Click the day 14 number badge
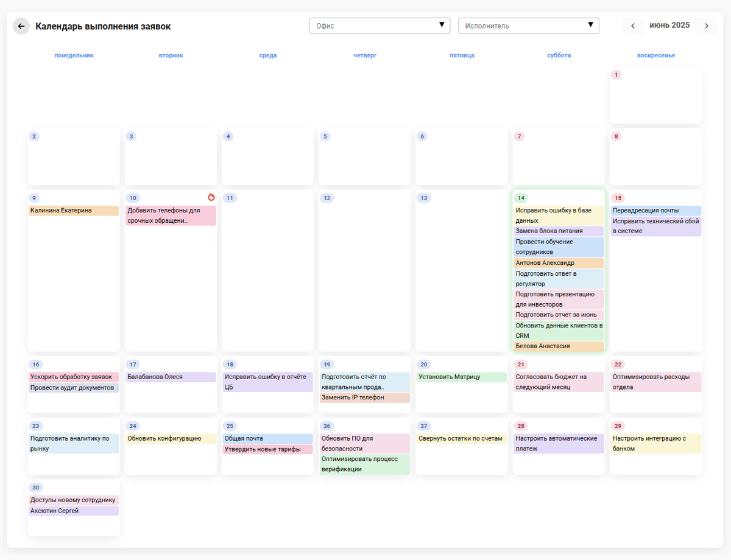This screenshot has height=560, width=731. 521,198
